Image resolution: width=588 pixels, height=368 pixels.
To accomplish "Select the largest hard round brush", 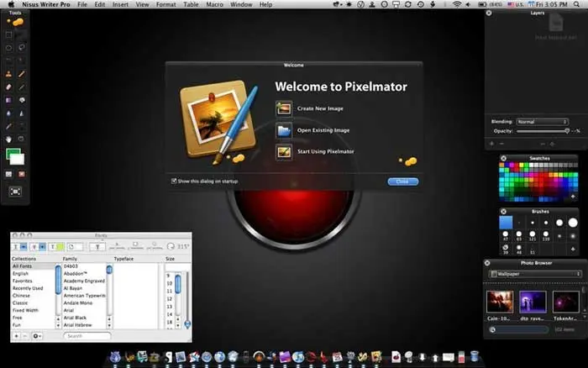I will (573, 223).
